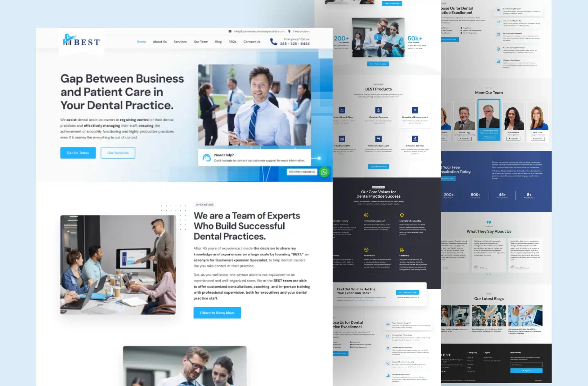The image size is (588, 386).
Task: Click the 'I Want to Know More' button
Action: pyautogui.click(x=217, y=312)
